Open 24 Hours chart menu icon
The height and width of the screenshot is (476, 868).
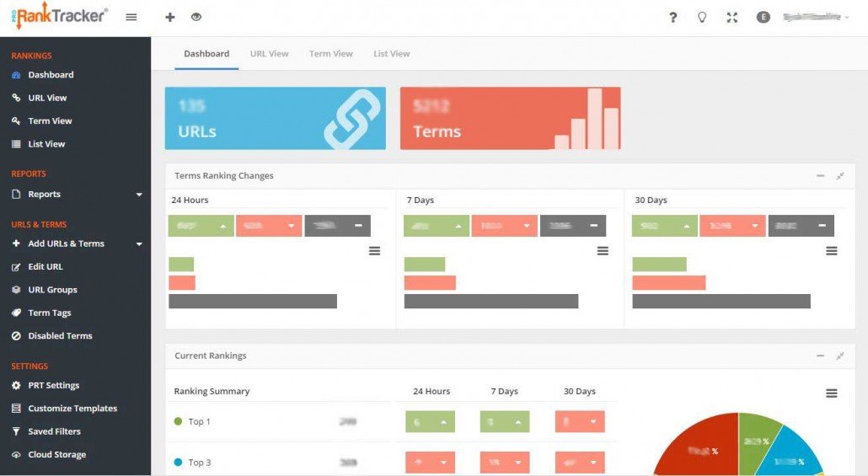click(x=375, y=251)
